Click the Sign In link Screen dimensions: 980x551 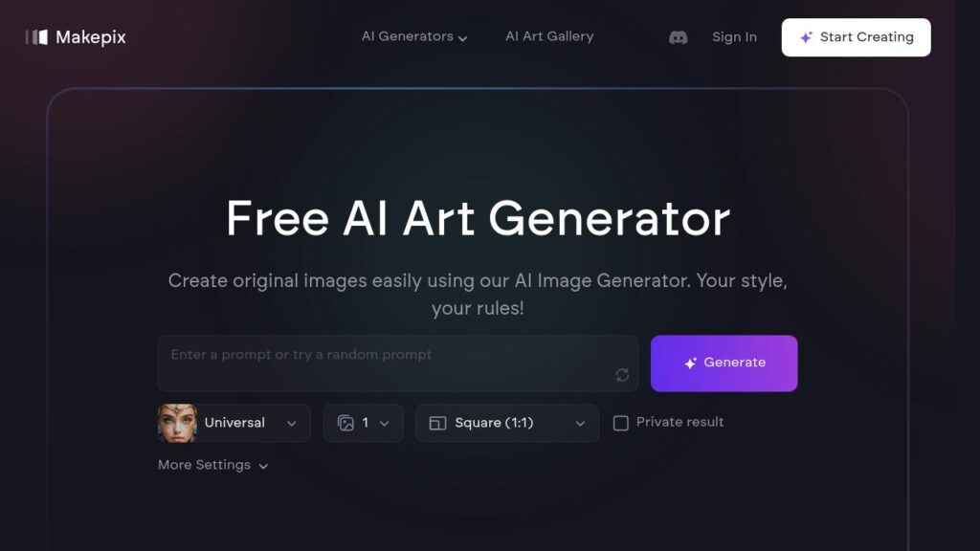pos(734,37)
